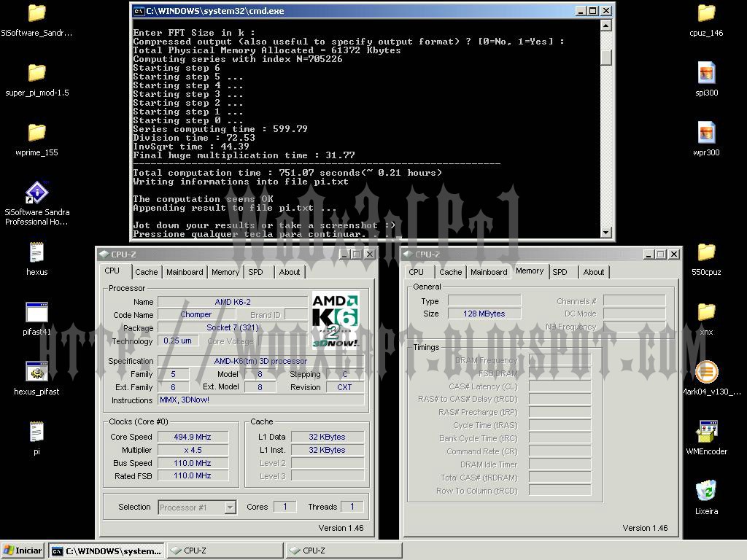The height and width of the screenshot is (560, 747).
Task: Click the cmd.exe window title bar
Action: tap(372, 11)
